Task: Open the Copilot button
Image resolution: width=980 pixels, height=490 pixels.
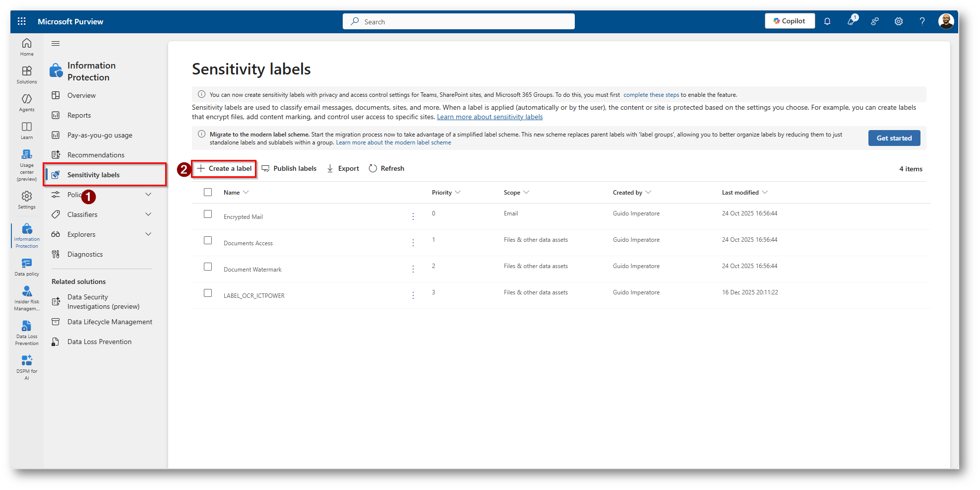Action: point(790,21)
